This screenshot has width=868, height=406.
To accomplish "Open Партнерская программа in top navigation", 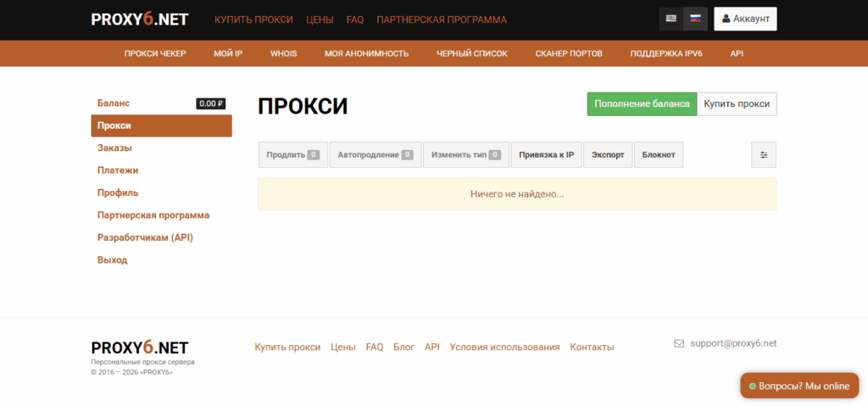I will [x=442, y=20].
